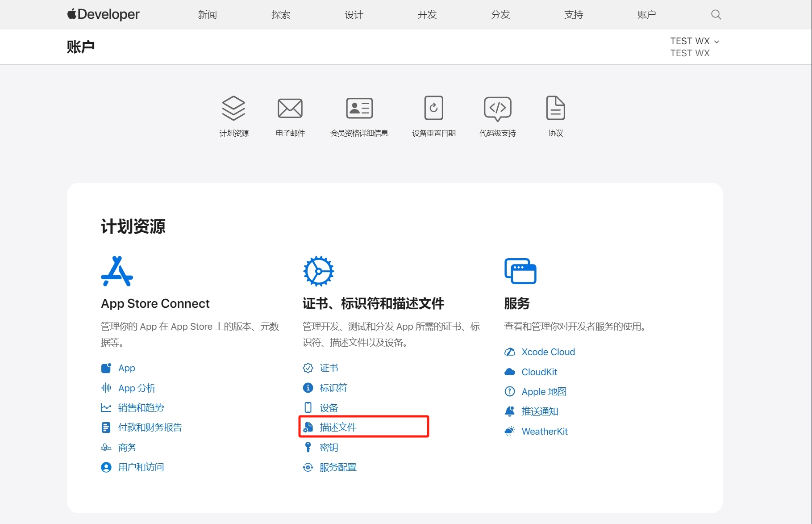This screenshot has height=524, width=812.
Task: Click the 描述文件 file icon
Action: (x=308, y=427)
